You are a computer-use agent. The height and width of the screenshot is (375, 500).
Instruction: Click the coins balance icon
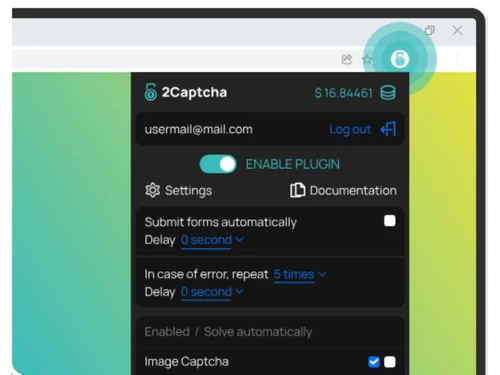pyautogui.click(x=388, y=93)
